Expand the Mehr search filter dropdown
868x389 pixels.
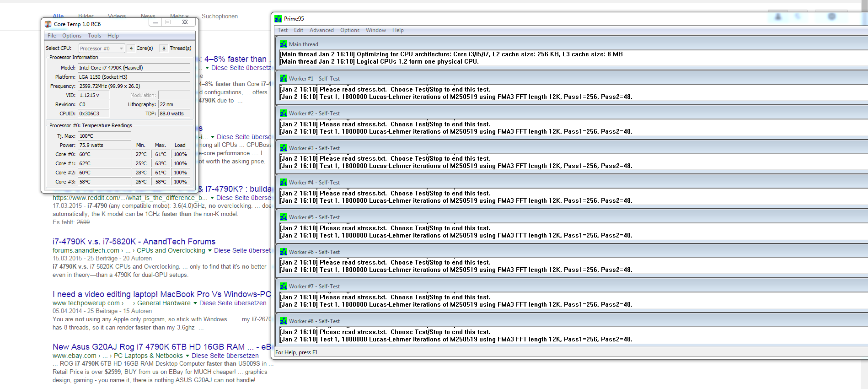[179, 16]
